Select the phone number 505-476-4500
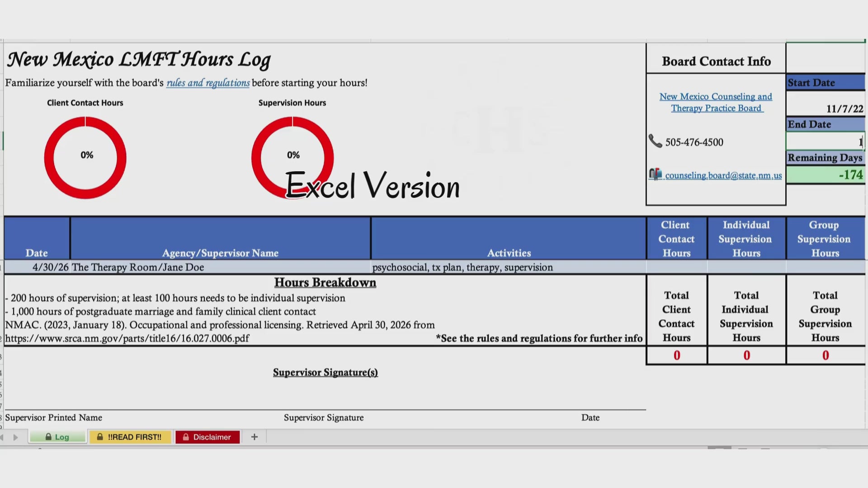This screenshot has height=488, width=868. point(694,142)
